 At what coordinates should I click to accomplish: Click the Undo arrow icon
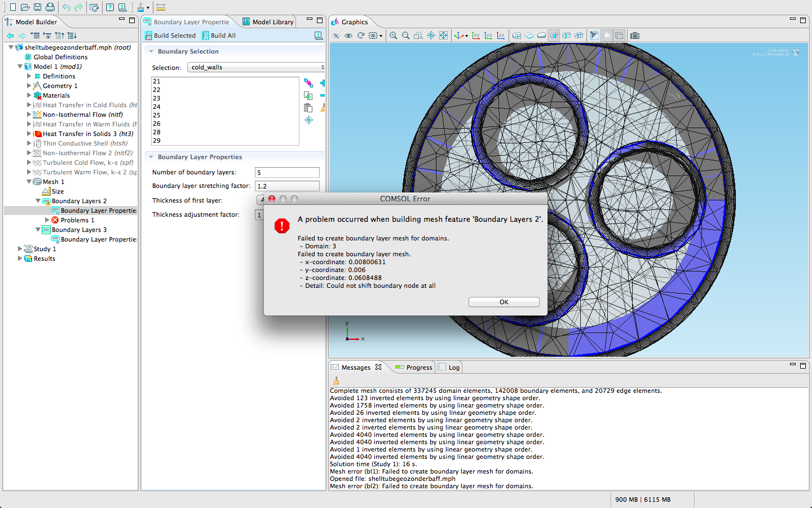(66, 7)
